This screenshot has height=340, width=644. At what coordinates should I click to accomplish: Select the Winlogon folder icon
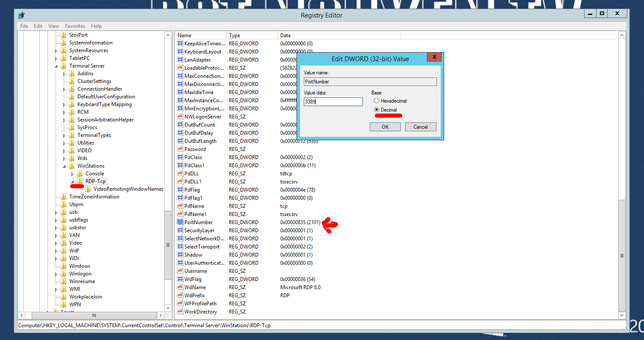coord(64,274)
